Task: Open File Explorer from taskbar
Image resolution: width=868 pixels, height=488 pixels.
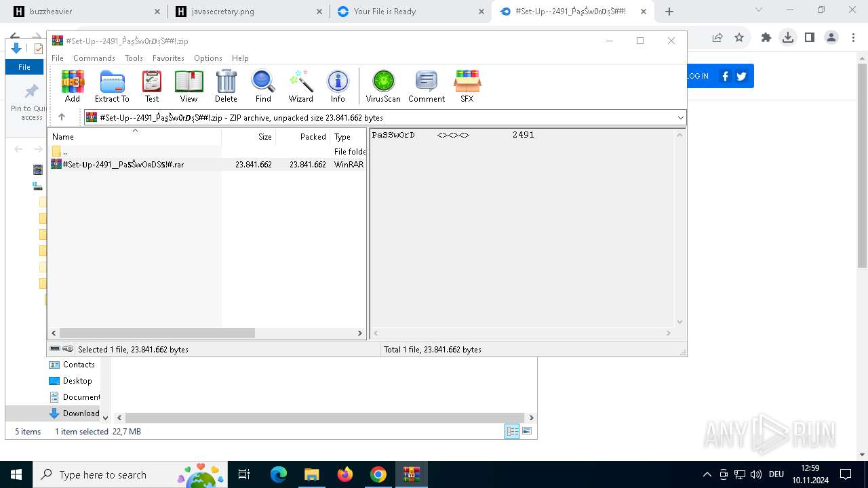Action: 311,474
